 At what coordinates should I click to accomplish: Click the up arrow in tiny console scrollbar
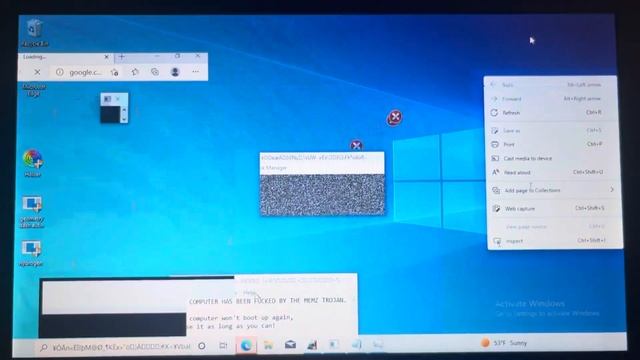click(124, 109)
